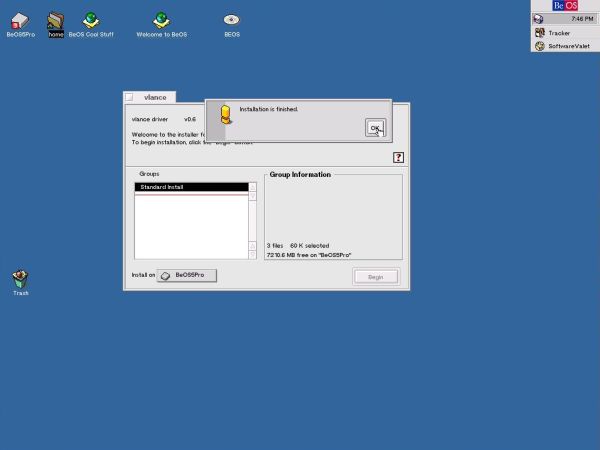
Task: Click the Begin button
Action: coord(375,277)
